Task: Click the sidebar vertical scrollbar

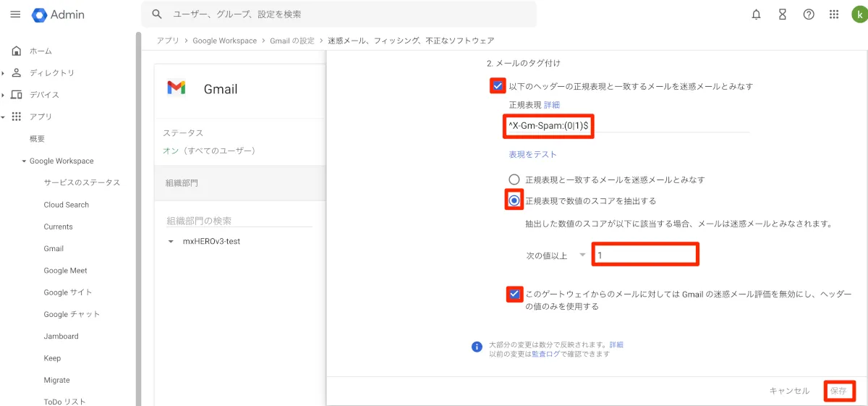Action: tap(138, 217)
